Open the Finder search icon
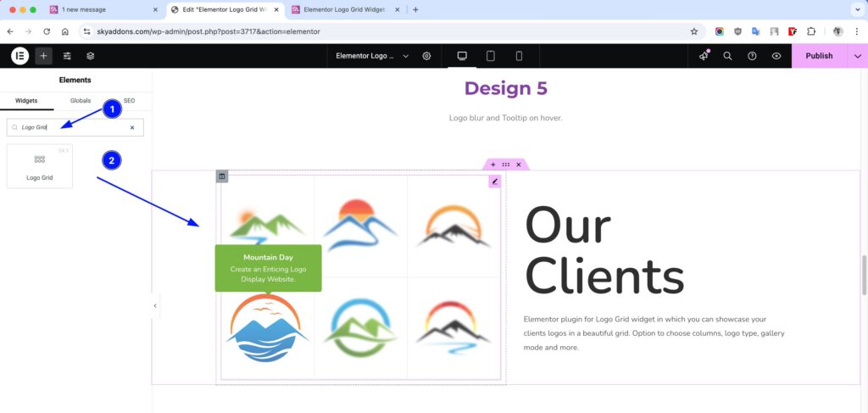The image size is (868, 413). (728, 56)
